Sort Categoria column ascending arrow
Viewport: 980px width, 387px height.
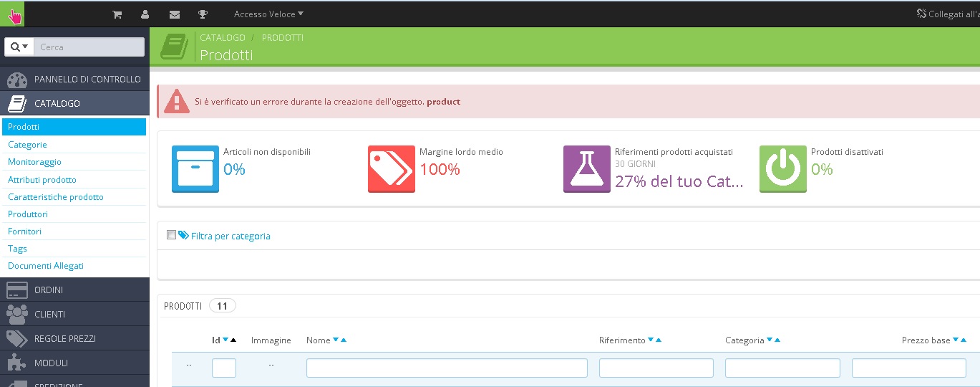tap(777, 340)
